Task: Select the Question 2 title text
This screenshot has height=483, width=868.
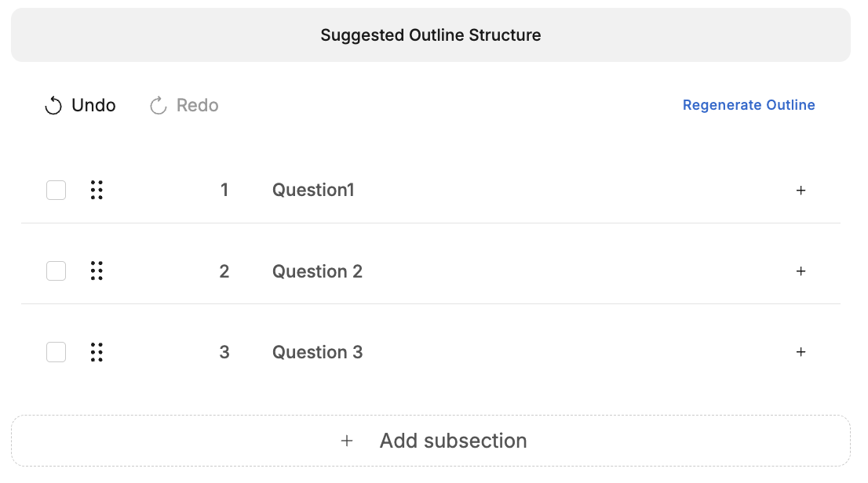Action: (317, 271)
